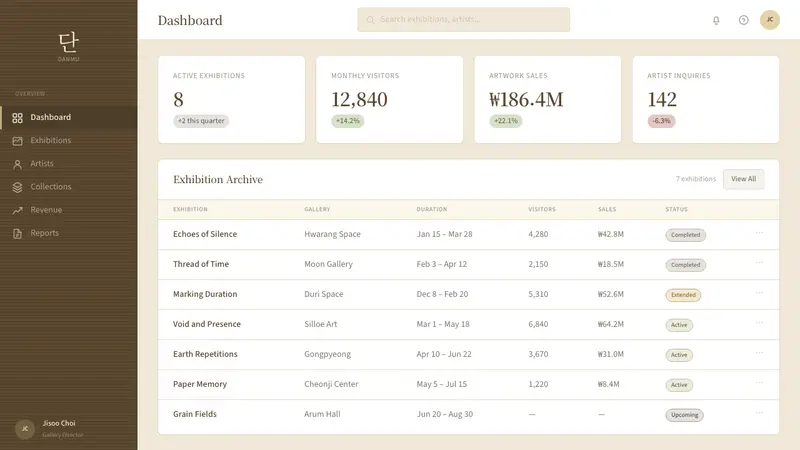
Task: Open Reports in the sidebar
Action: [68, 233]
